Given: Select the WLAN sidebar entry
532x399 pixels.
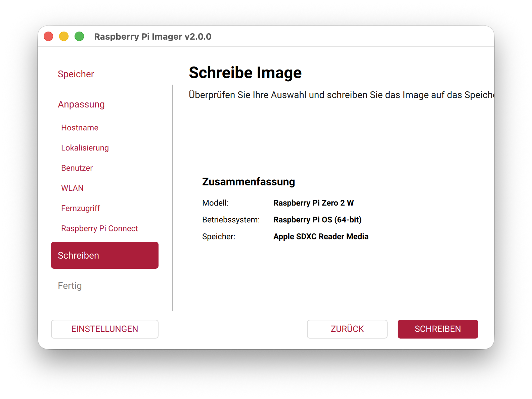Looking at the screenshot, I should tap(72, 188).
